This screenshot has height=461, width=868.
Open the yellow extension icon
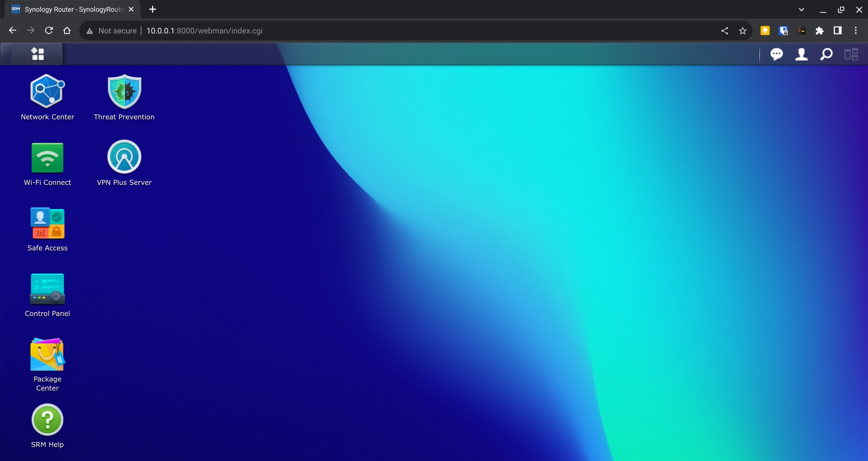[x=765, y=31]
